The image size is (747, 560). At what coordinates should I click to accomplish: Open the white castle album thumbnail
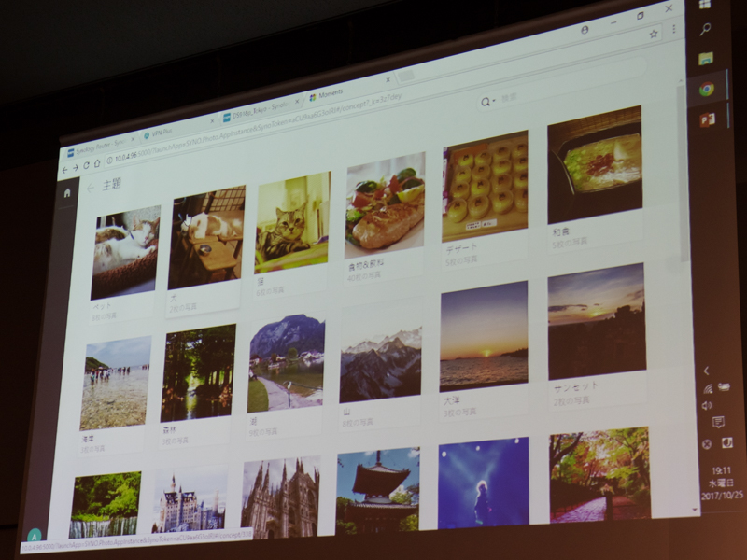pos(190,499)
